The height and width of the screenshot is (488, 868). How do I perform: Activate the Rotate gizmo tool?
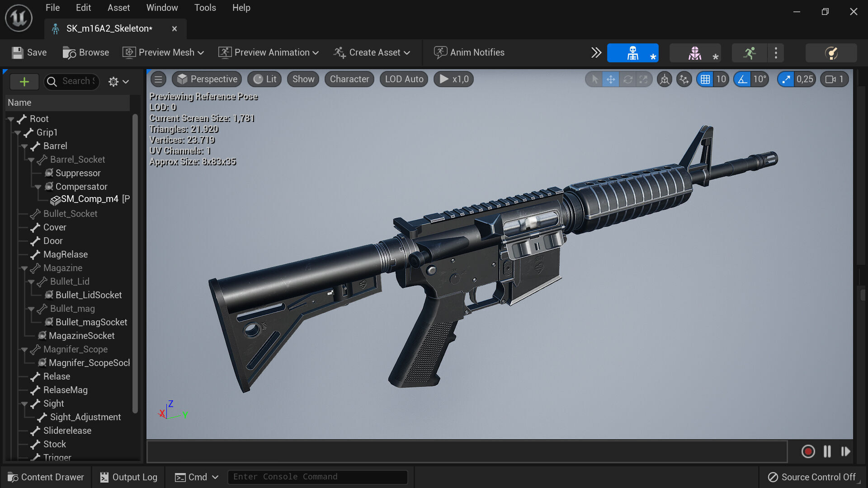coord(627,80)
